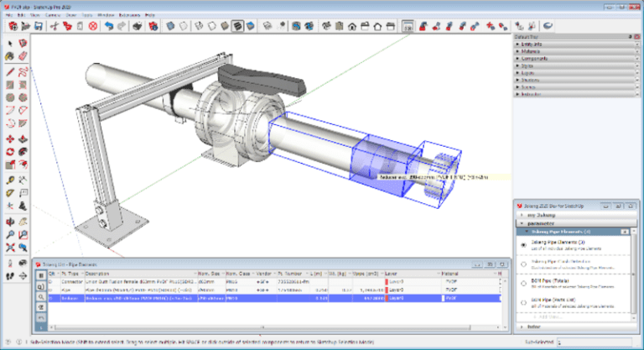The width and height of the screenshot is (644, 350).
Task: Click the Vendor column header
Action: point(266,274)
